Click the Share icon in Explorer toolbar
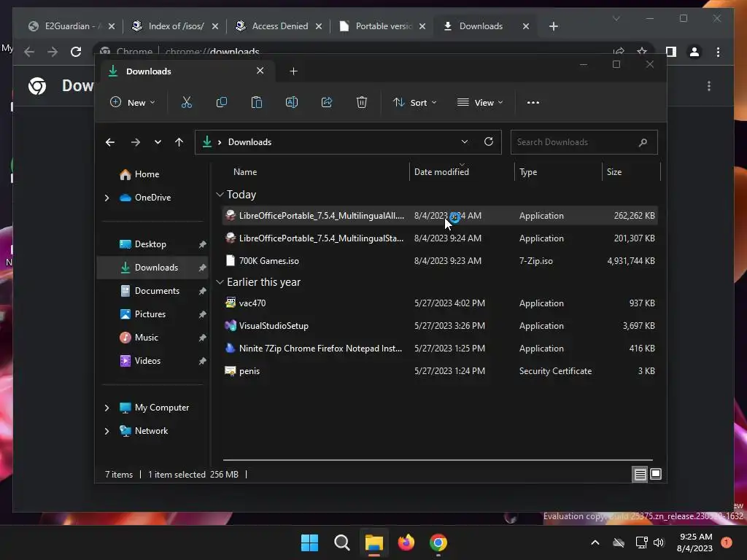 coord(327,102)
